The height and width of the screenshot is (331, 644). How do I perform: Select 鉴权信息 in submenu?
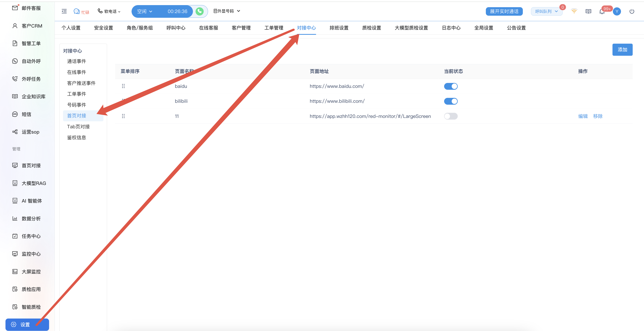(76, 137)
